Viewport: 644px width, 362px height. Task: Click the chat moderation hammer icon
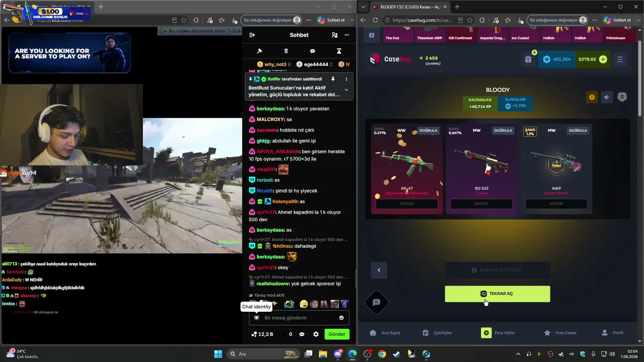pos(260,51)
